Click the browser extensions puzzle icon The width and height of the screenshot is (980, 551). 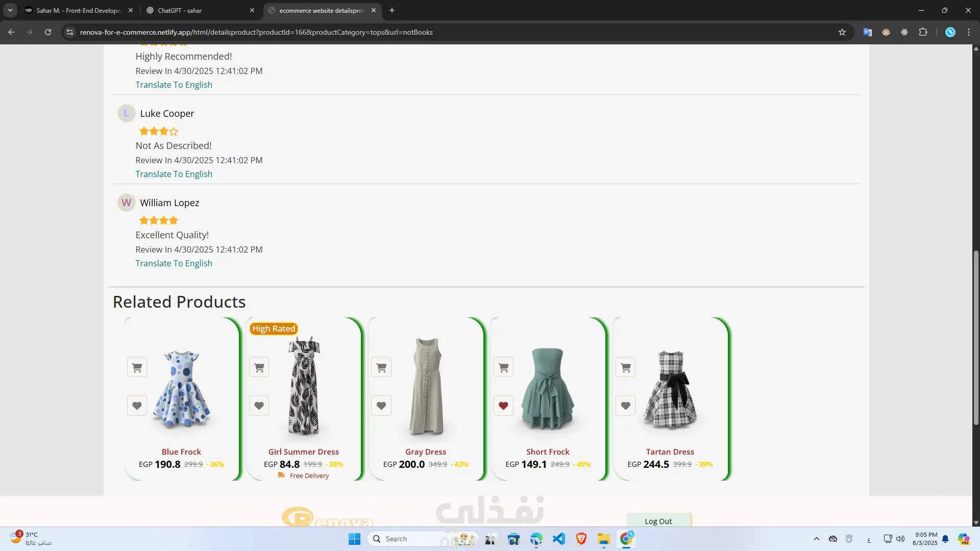pyautogui.click(x=923, y=32)
